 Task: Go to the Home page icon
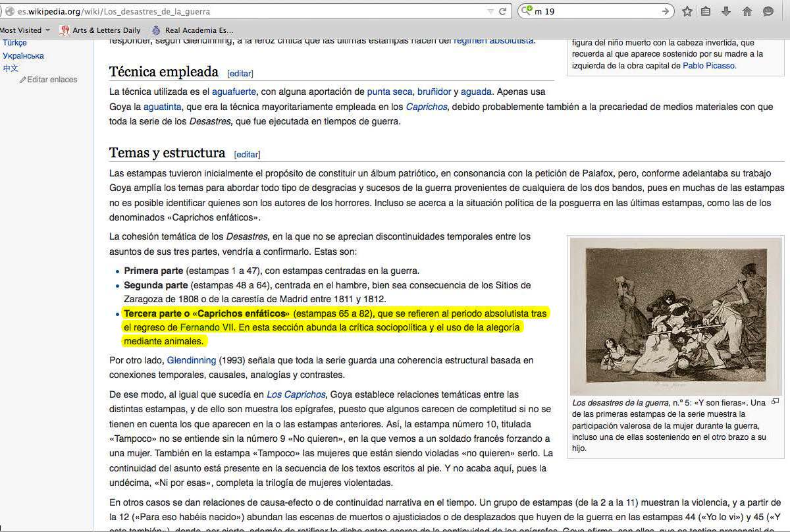(x=747, y=11)
